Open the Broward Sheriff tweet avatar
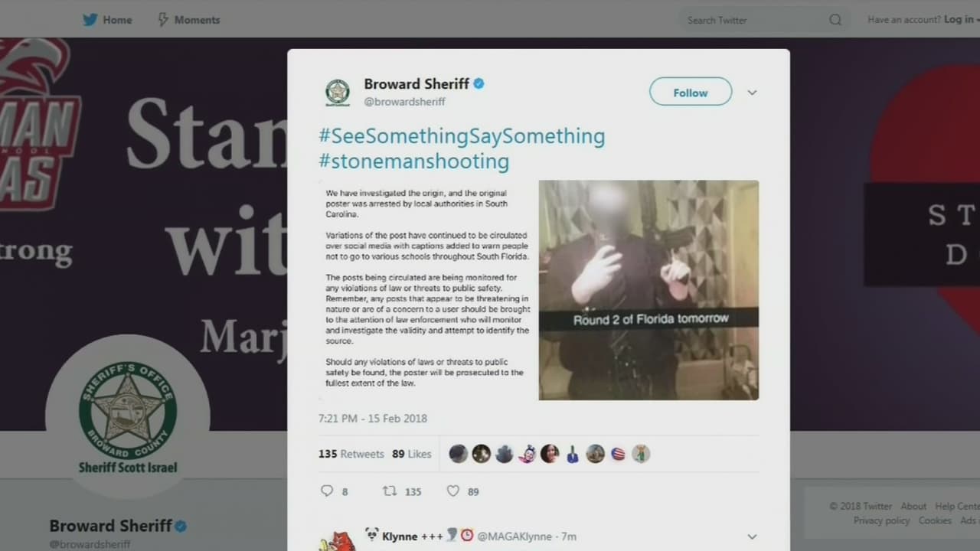The height and width of the screenshot is (551, 980). pyautogui.click(x=337, y=93)
